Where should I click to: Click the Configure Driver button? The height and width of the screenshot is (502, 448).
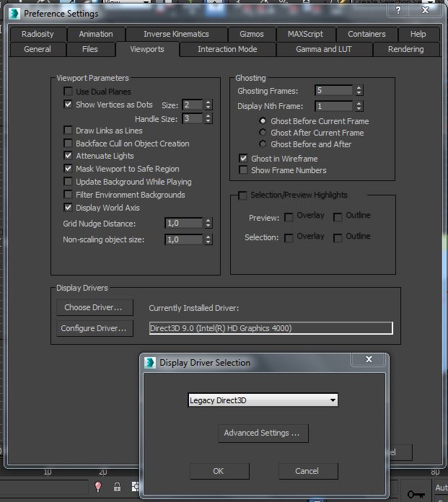(x=95, y=328)
